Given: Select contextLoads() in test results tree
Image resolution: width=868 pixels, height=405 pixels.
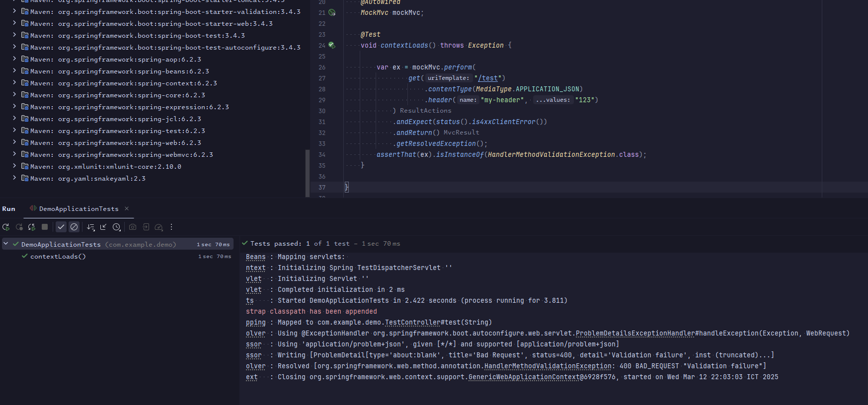Looking at the screenshot, I should pyautogui.click(x=58, y=257).
